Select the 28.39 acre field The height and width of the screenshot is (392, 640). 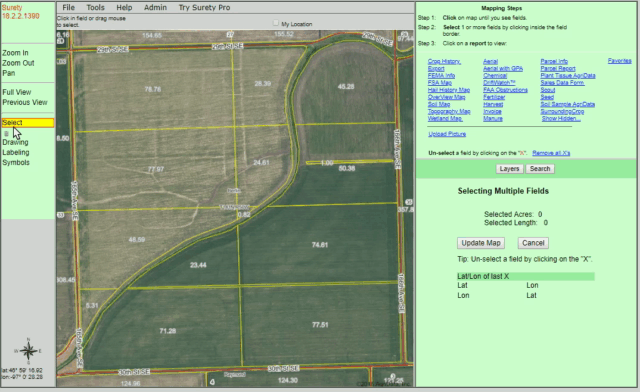(262, 83)
